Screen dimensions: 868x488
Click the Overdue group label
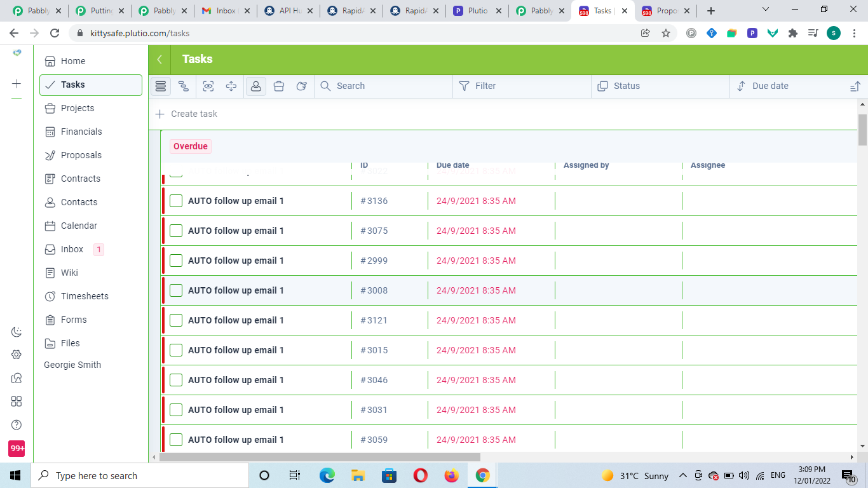191,146
